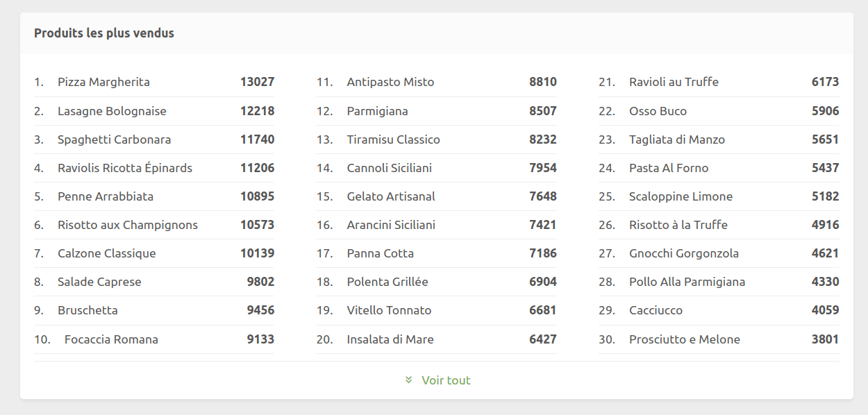The width and height of the screenshot is (868, 415).
Task: Open the Cannoli Siciliani entry
Action: pyautogui.click(x=390, y=168)
